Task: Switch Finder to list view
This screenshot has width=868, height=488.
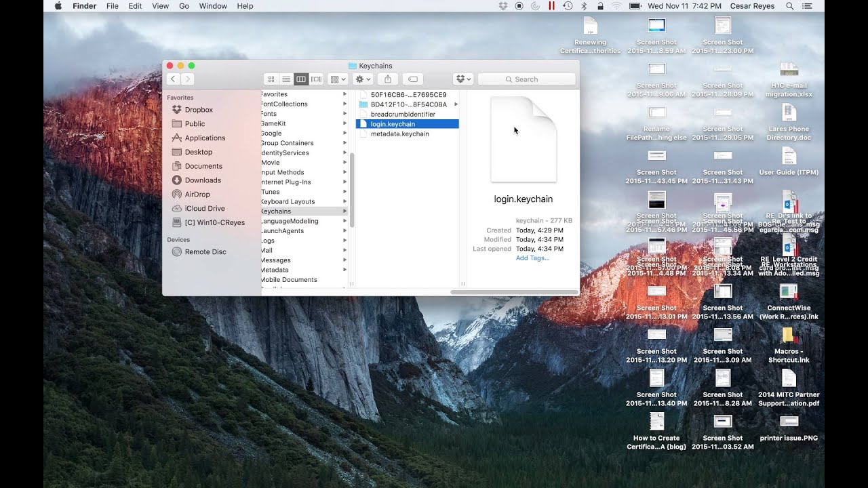Action: 286,79
